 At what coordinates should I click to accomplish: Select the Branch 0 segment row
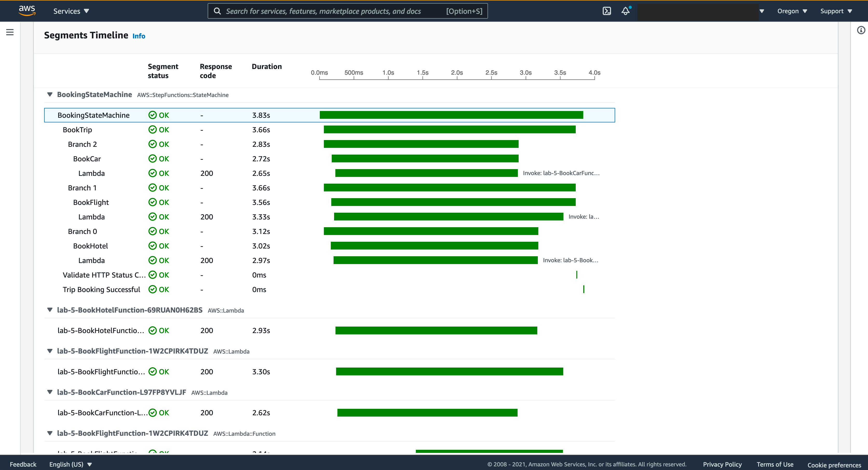[330, 231]
